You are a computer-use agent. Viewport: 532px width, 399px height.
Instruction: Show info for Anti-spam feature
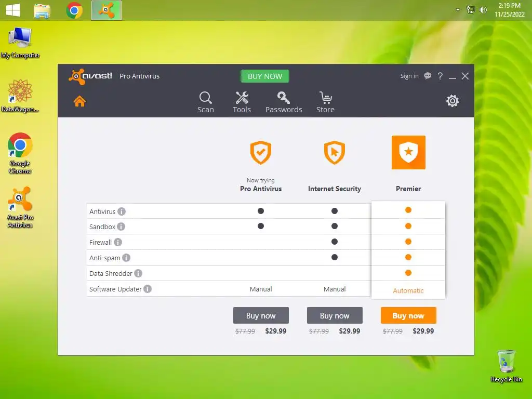126,258
